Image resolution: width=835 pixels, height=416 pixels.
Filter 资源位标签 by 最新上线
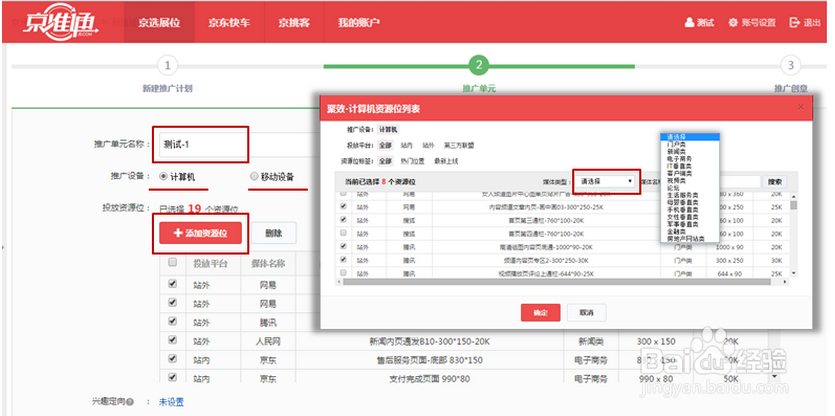[446, 161]
